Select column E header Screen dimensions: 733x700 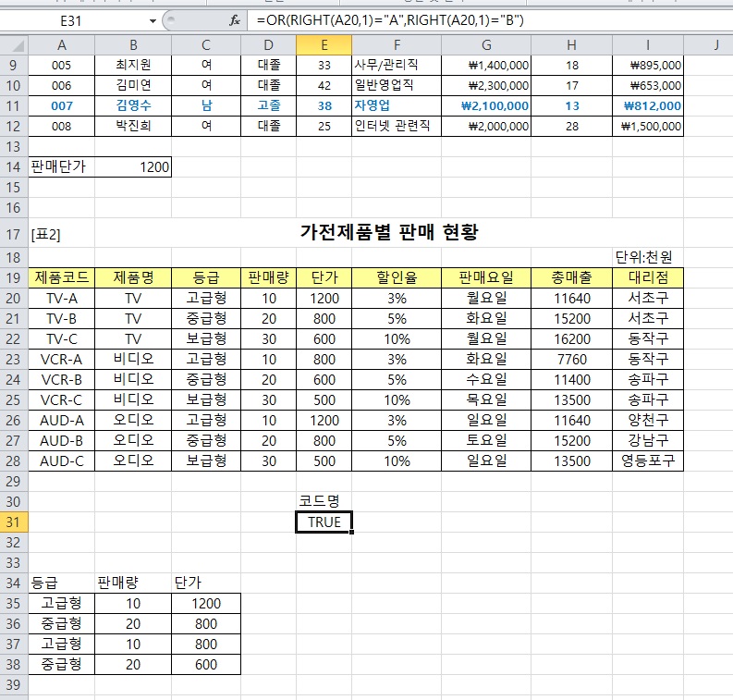pos(324,44)
